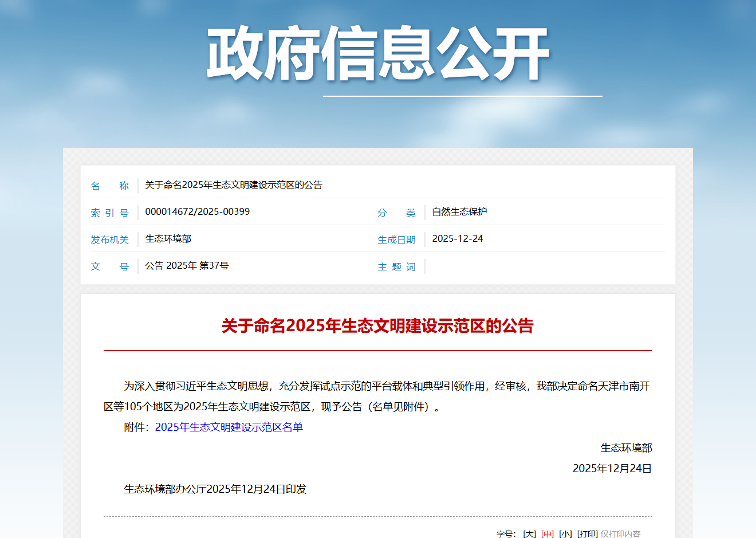This screenshot has width=756, height=538.
Task: Click the 主题词 field label
Action: click(x=396, y=267)
